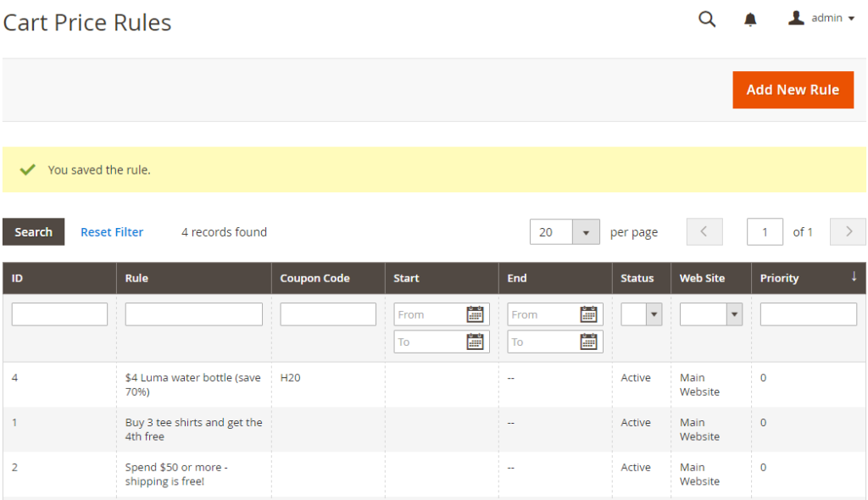
Task: Open the per page dropdown arrow
Action: click(x=586, y=232)
